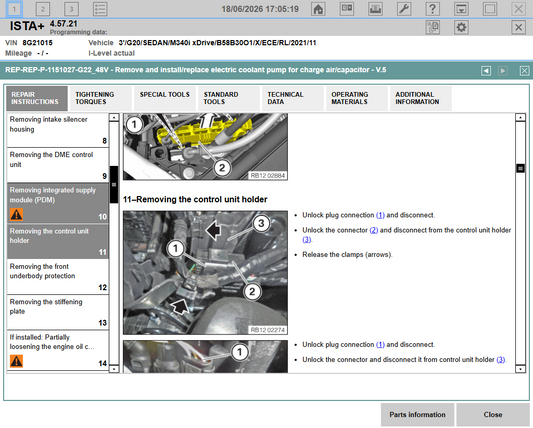Click step list scrollbar down arrow
Viewport: 533px width, 428px height.
[114, 369]
